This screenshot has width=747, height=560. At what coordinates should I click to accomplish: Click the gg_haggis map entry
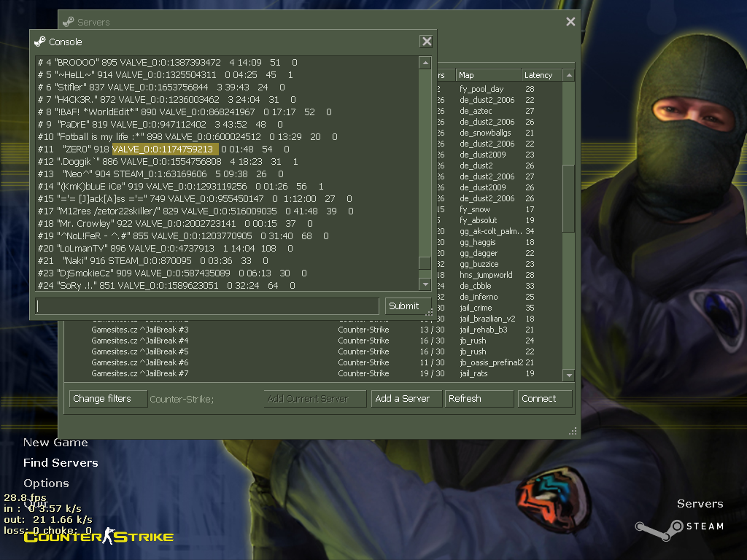click(477, 242)
